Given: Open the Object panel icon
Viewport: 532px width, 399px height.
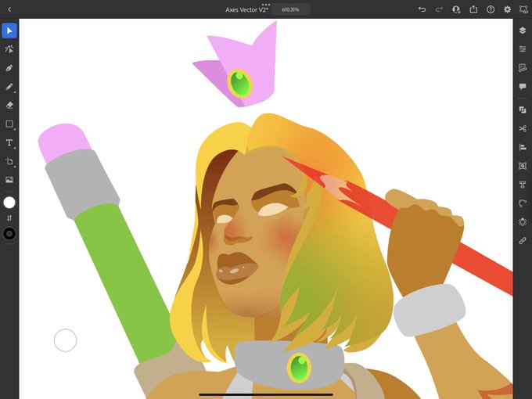Looking at the screenshot, I should point(523,166).
